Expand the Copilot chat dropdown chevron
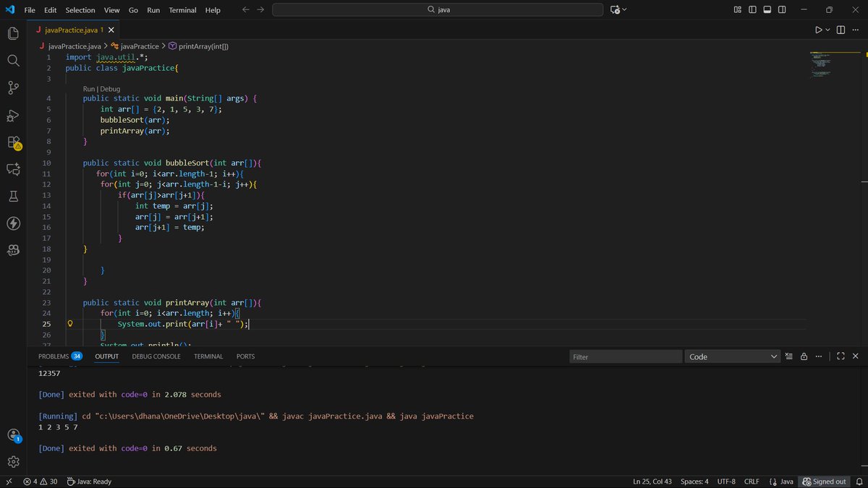The height and width of the screenshot is (488, 868). pos(624,9)
